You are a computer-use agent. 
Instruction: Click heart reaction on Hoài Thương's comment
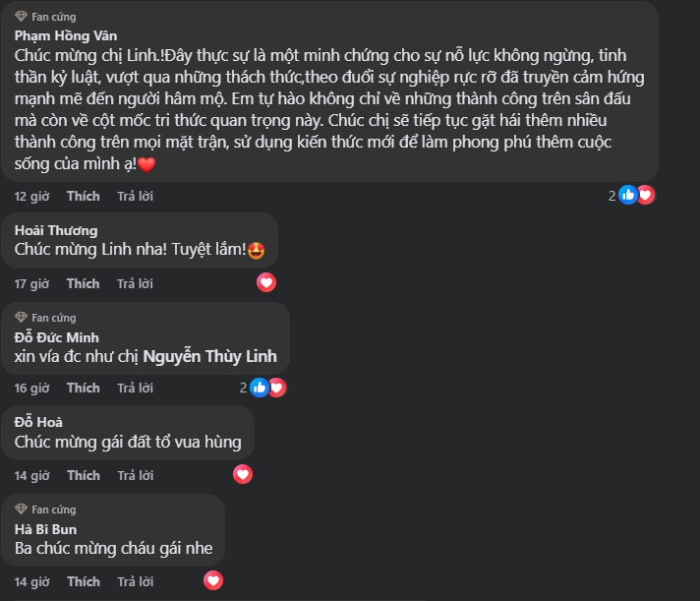266,282
